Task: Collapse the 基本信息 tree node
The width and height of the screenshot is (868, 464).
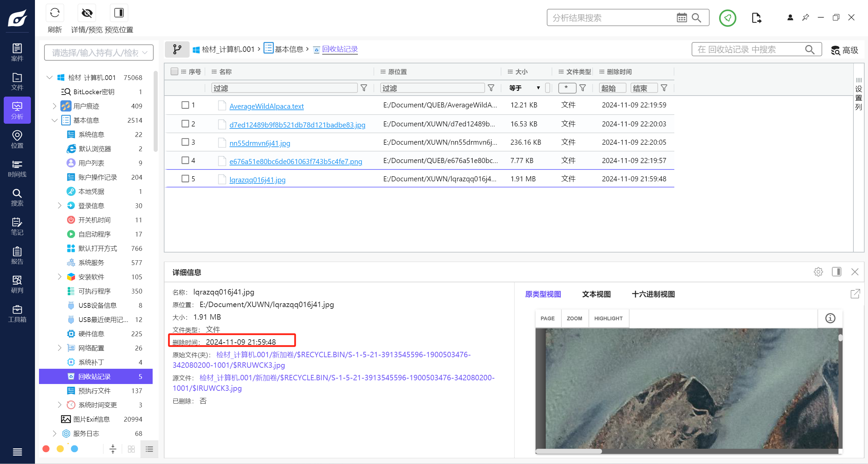Action: pos(55,120)
